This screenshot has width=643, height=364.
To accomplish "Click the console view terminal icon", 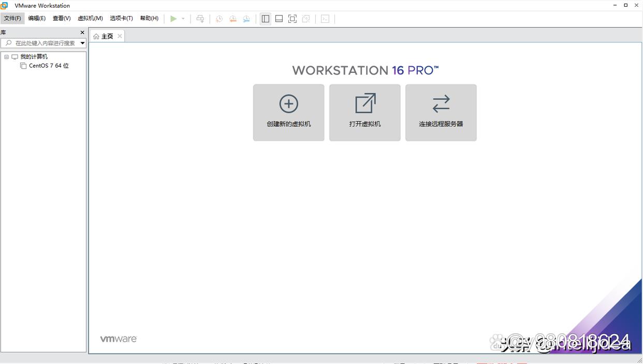I will pos(325,19).
